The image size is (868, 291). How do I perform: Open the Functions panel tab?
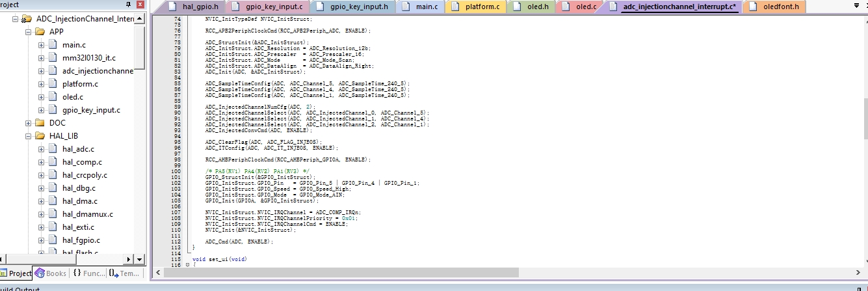click(x=88, y=273)
